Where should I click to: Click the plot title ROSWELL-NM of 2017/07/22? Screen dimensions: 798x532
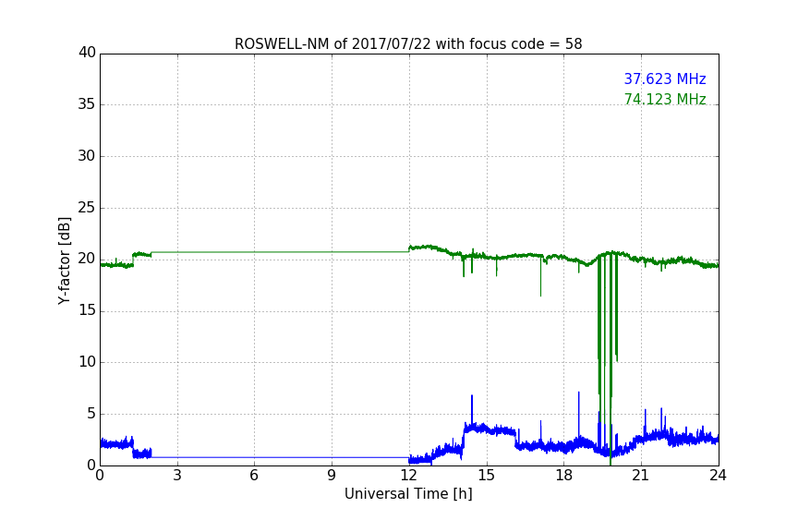click(408, 44)
